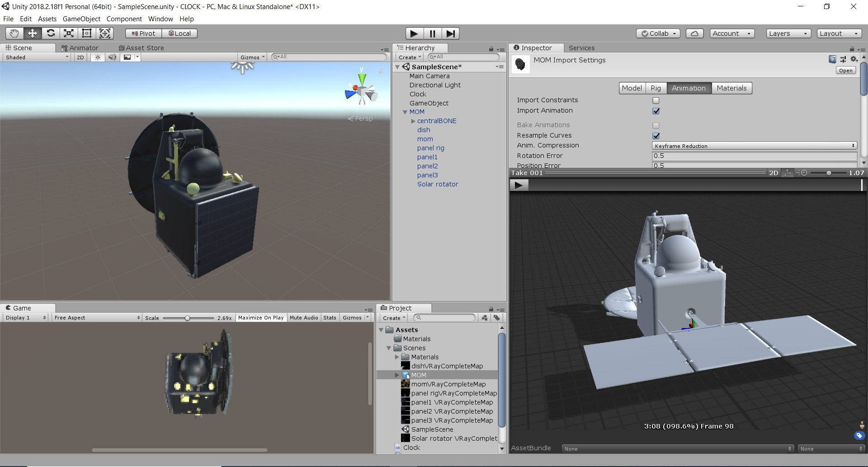Advance one frame with Step button

click(x=451, y=33)
